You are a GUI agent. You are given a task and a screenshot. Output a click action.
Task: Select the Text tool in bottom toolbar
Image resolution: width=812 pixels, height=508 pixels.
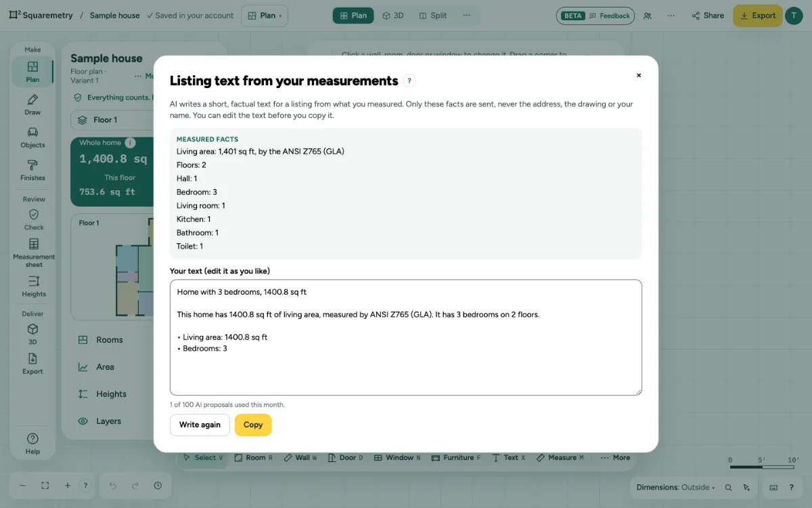tap(509, 458)
